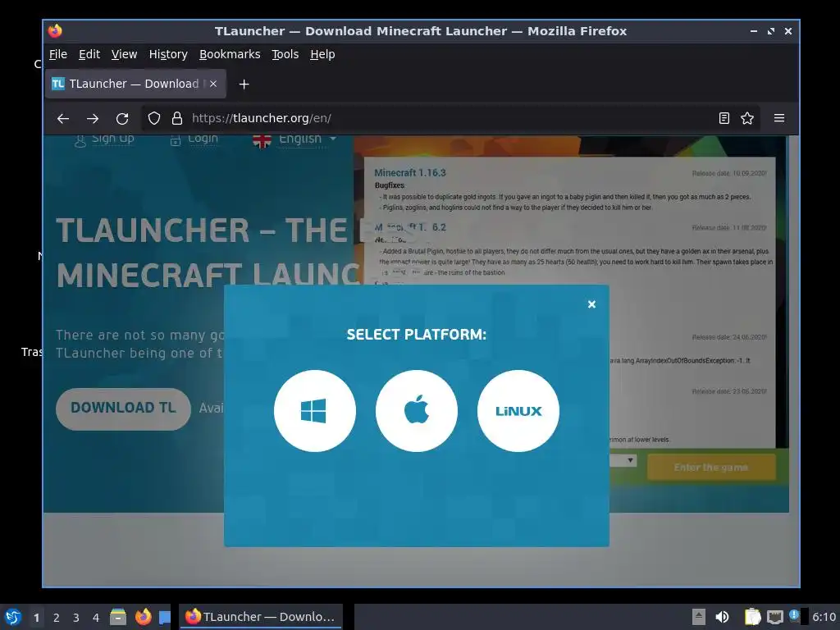The height and width of the screenshot is (630, 840).
Task: Open the Edit menu
Action: [x=89, y=54]
